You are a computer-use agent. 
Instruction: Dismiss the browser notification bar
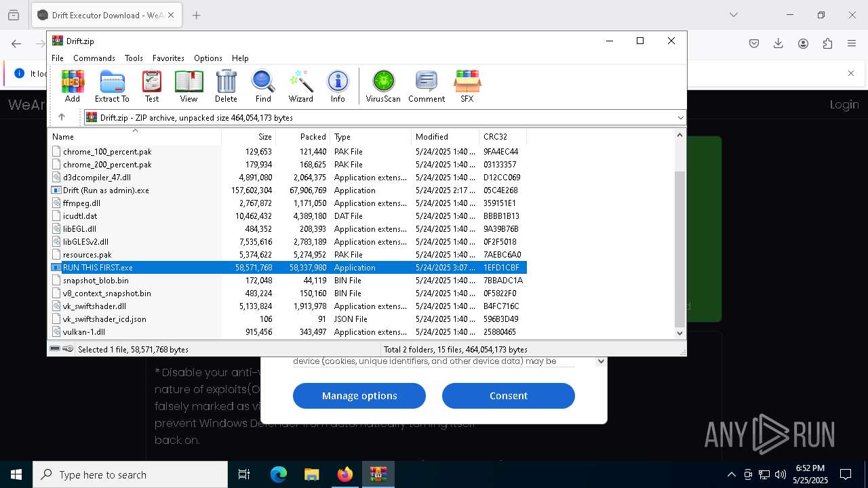[x=851, y=73]
